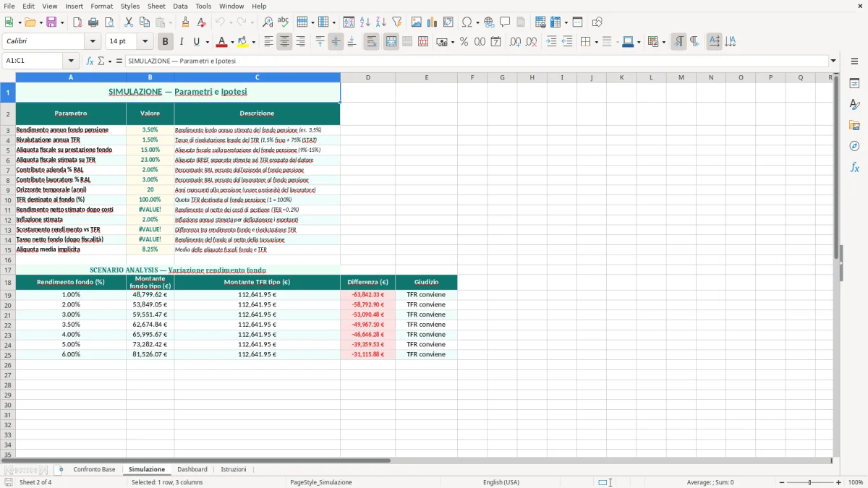Switch to the Istruzioni sheet tab

coord(234,469)
